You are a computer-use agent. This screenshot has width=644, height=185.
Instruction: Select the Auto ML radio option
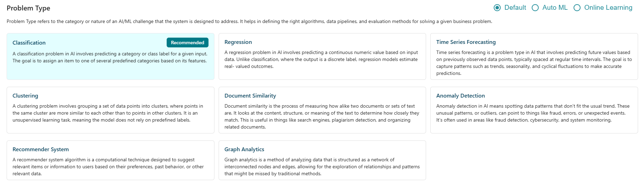535,8
